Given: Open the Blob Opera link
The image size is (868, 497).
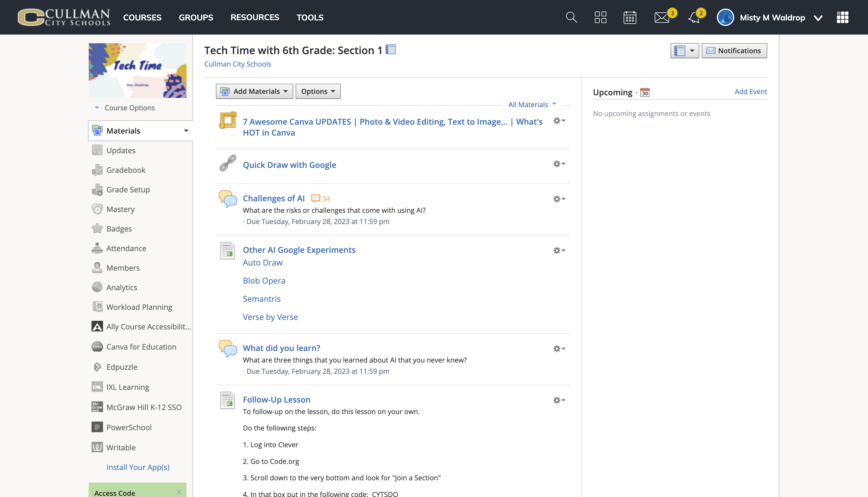Looking at the screenshot, I should coord(264,280).
